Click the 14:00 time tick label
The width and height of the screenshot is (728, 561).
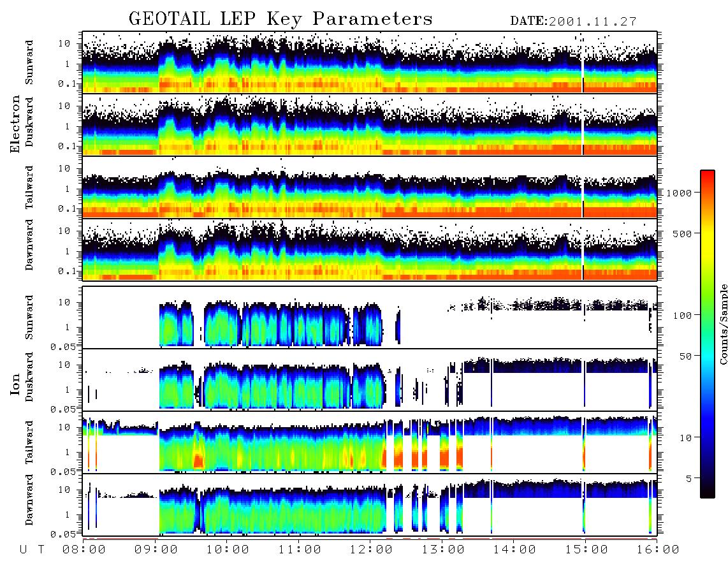click(x=514, y=550)
